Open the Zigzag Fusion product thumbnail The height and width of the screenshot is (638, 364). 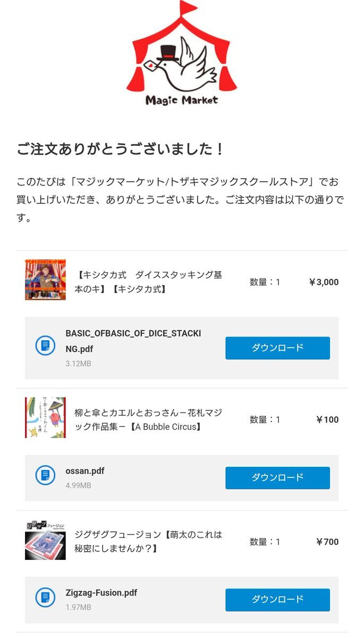click(45, 540)
